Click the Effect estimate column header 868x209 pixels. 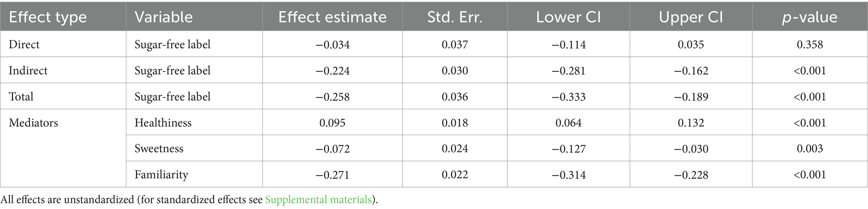coord(332,17)
